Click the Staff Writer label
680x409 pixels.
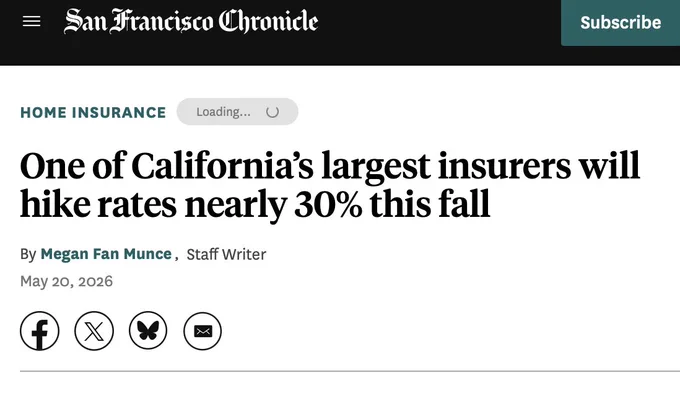pyautogui.click(x=226, y=254)
